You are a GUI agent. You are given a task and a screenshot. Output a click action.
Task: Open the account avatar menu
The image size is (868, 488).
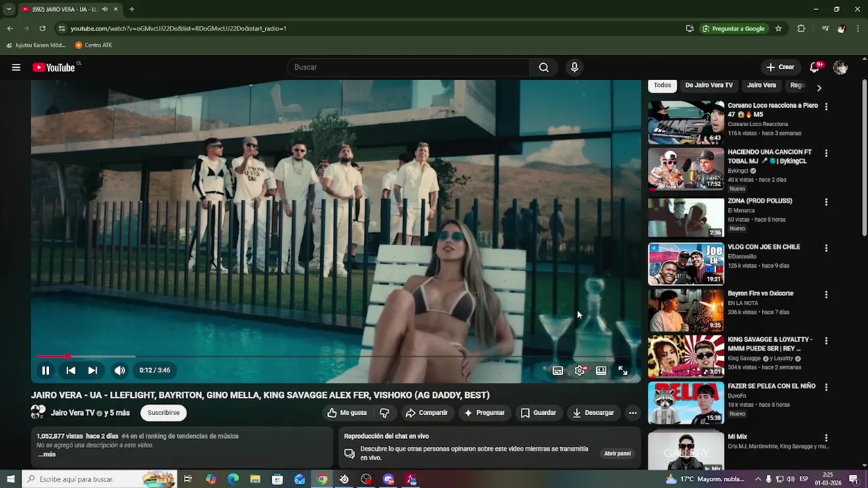click(x=840, y=67)
